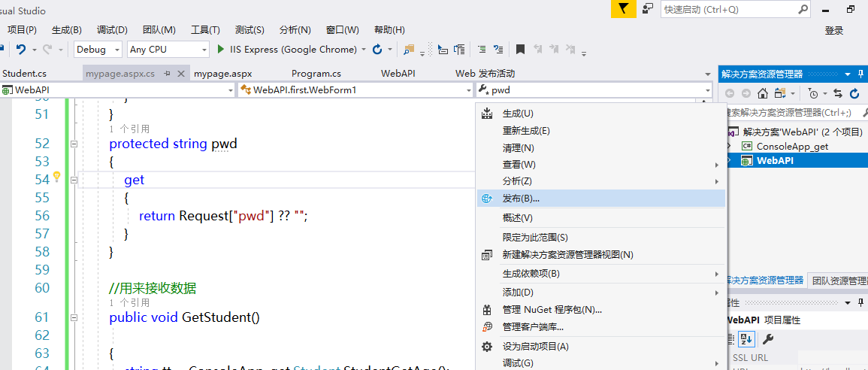Click the Solution Explorer home icon
Image resolution: width=868 pixels, height=370 pixels.
pyautogui.click(x=763, y=93)
